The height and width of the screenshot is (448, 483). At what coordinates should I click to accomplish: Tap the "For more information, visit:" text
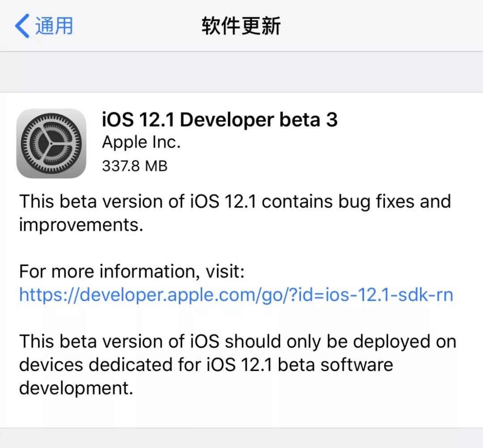132,271
